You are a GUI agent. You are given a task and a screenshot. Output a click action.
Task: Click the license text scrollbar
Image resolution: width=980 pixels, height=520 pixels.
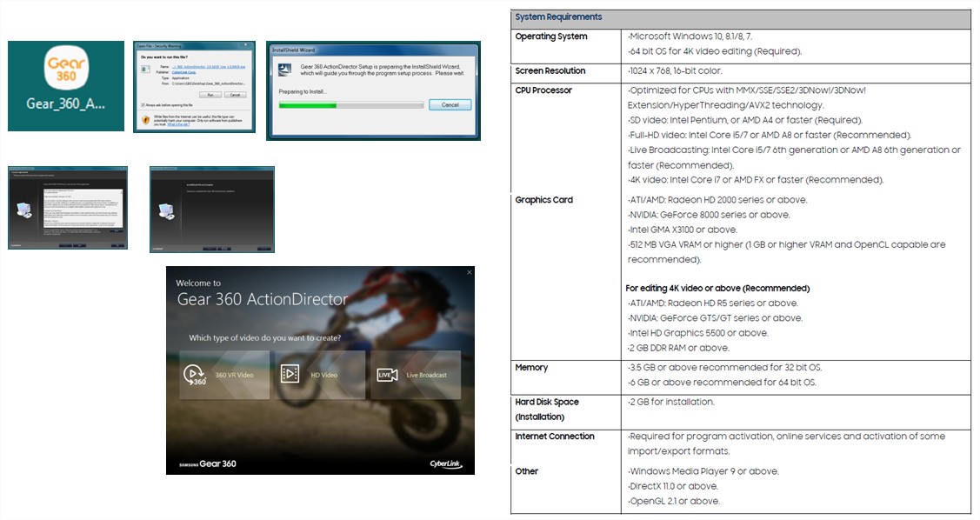click(121, 208)
